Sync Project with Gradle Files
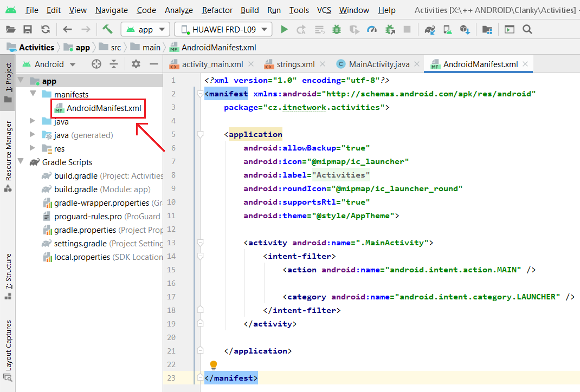 click(430, 29)
